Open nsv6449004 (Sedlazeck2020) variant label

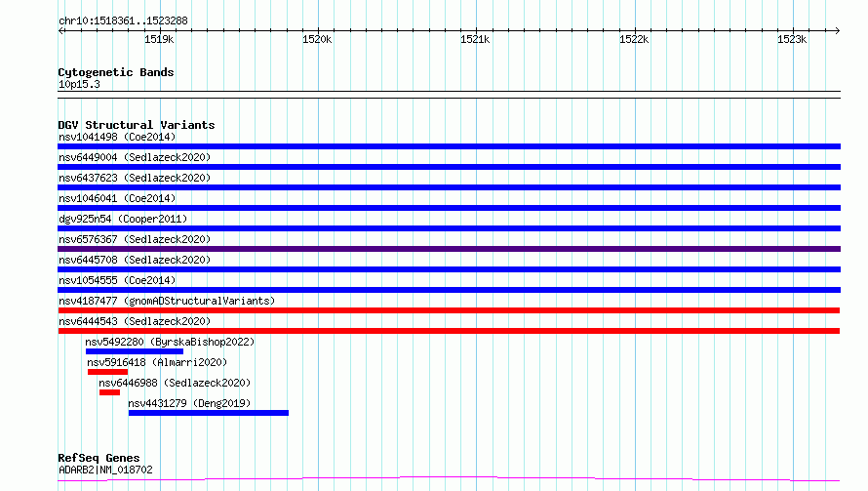coord(135,157)
